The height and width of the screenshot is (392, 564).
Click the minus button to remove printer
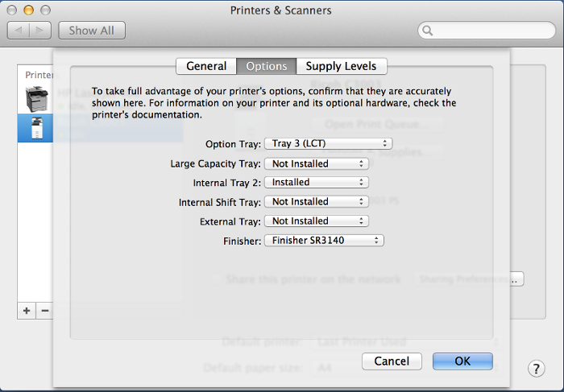point(45,311)
